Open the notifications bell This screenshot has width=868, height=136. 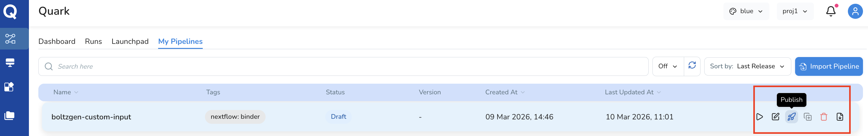pyautogui.click(x=831, y=11)
